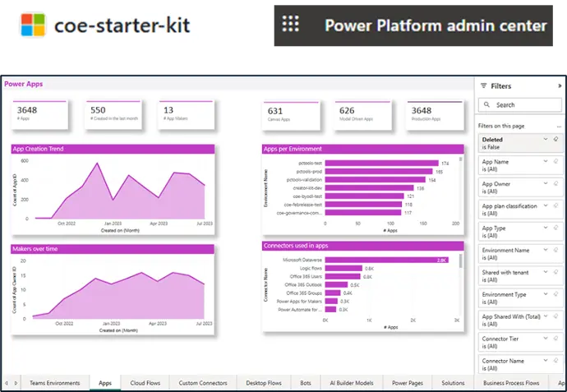This screenshot has height=392, width=567.
Task: Clear the App Type filter eraser icon
Action: pyautogui.click(x=555, y=228)
